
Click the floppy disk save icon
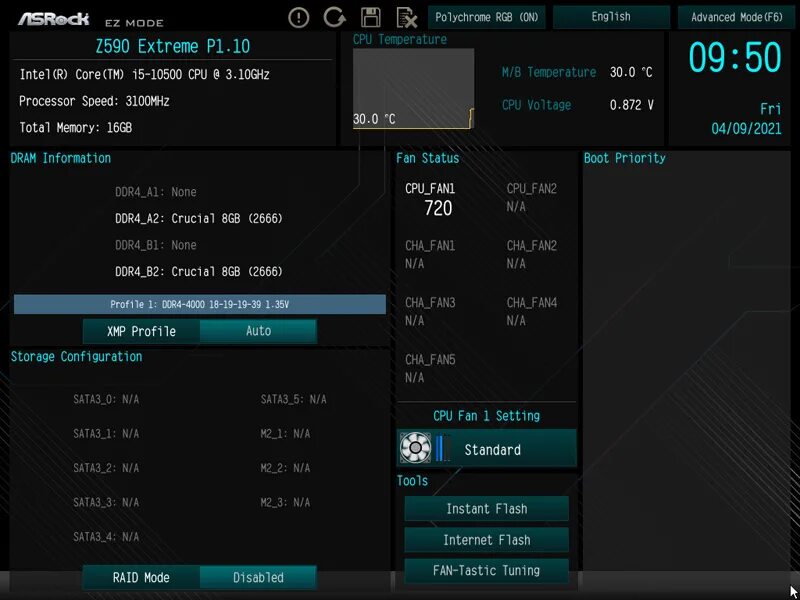coord(370,17)
